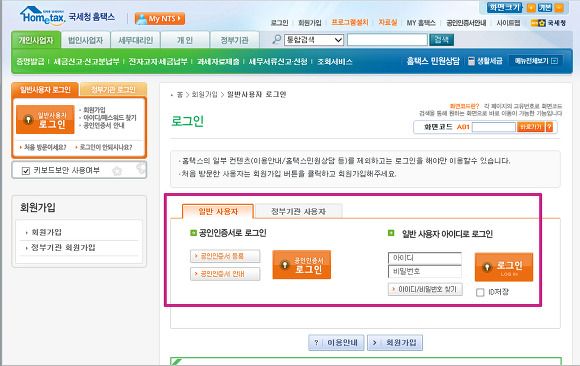The height and width of the screenshot is (366, 580).
Task: Click the orange 일반사용자 로그인 key button in sidebar
Action: 45,120
